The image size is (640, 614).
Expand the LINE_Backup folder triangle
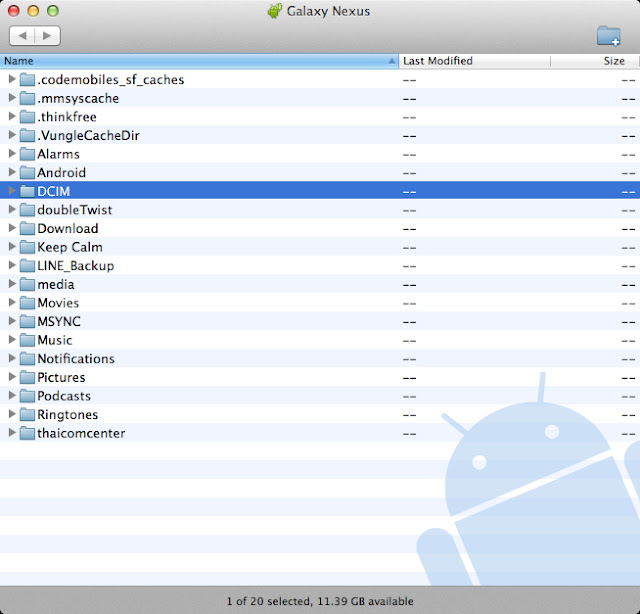pyautogui.click(x=12, y=265)
